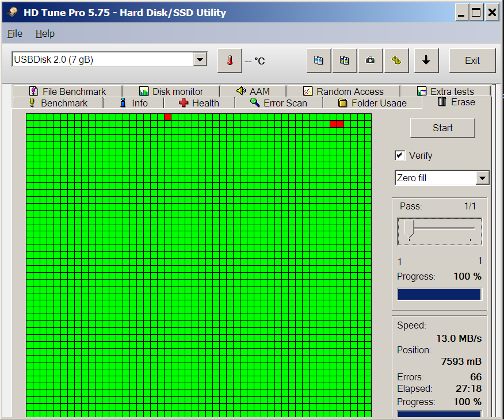Click the -- °C temperature readout
This screenshot has width=504, height=420.
click(x=255, y=61)
